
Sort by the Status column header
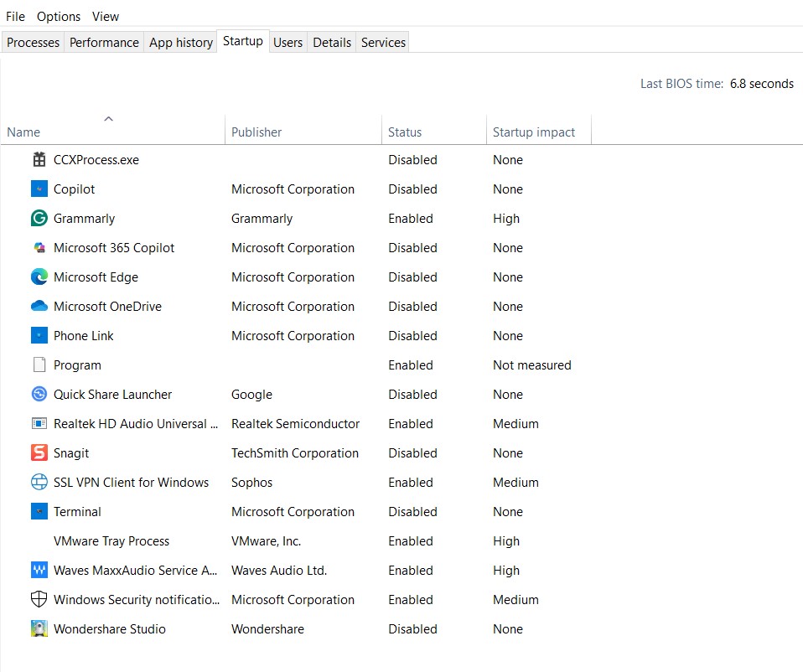click(x=433, y=130)
